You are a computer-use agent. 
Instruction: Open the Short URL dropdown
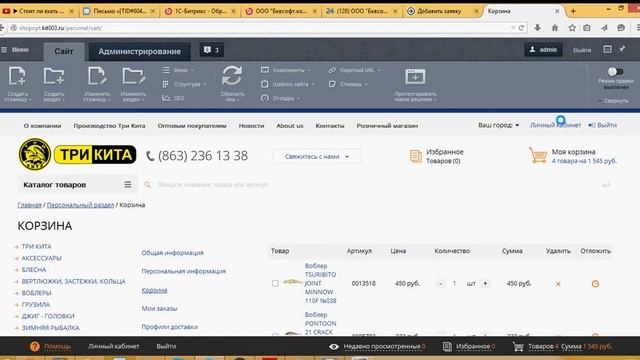point(354,70)
